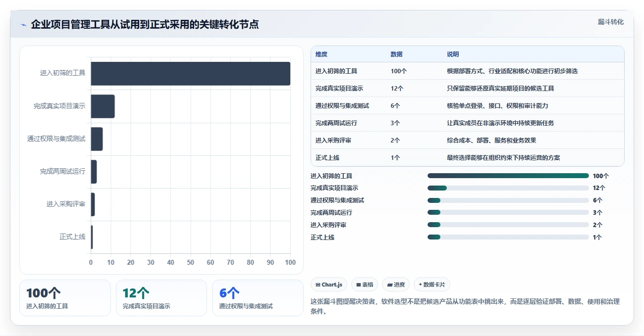The height and width of the screenshot is (336, 644).
Task: Click the 进入采购评审 progress bar at 2个
Action: click(508, 225)
